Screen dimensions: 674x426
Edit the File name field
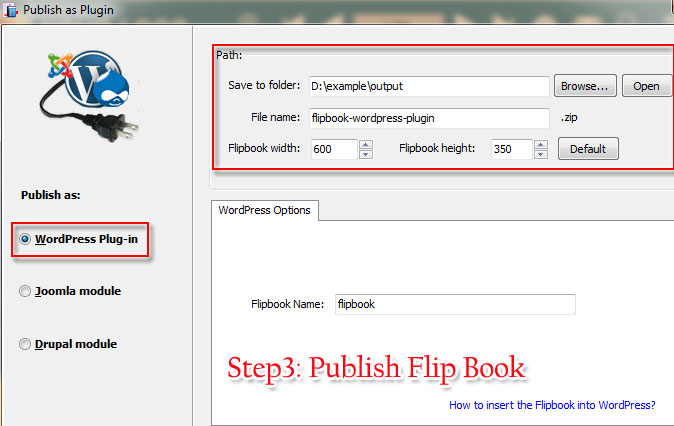click(429, 118)
